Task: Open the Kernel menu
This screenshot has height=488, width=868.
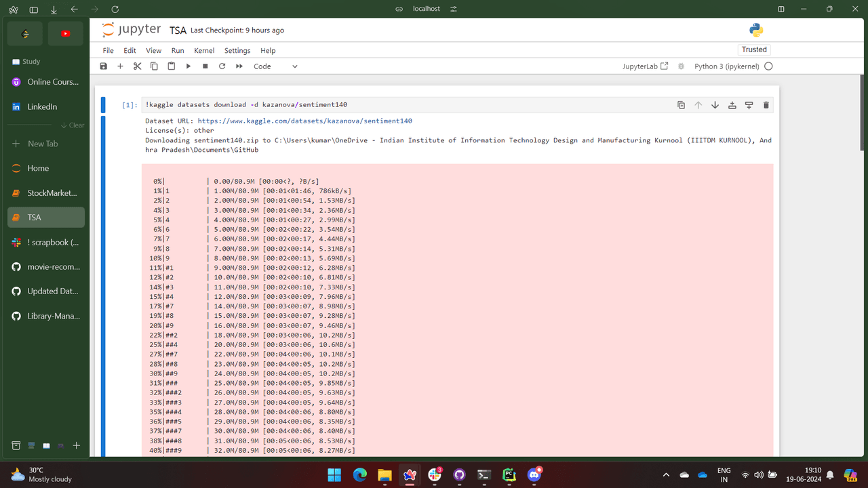Action: pos(204,51)
